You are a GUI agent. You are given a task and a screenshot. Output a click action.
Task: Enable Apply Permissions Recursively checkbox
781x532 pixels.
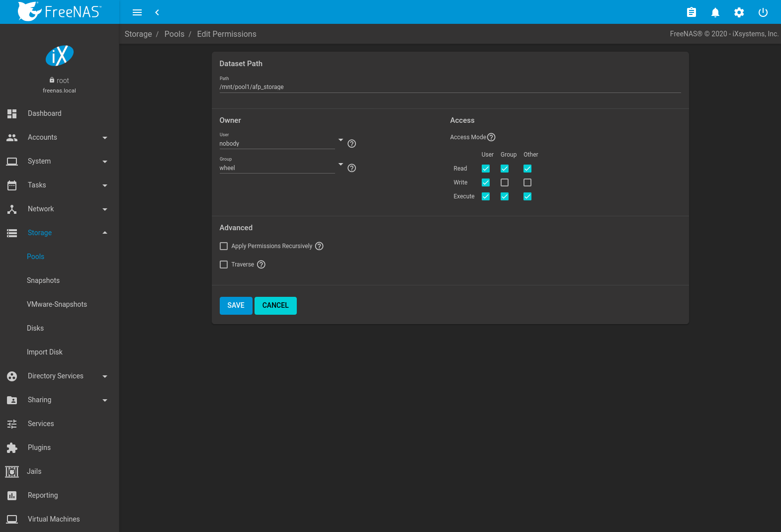(224, 246)
